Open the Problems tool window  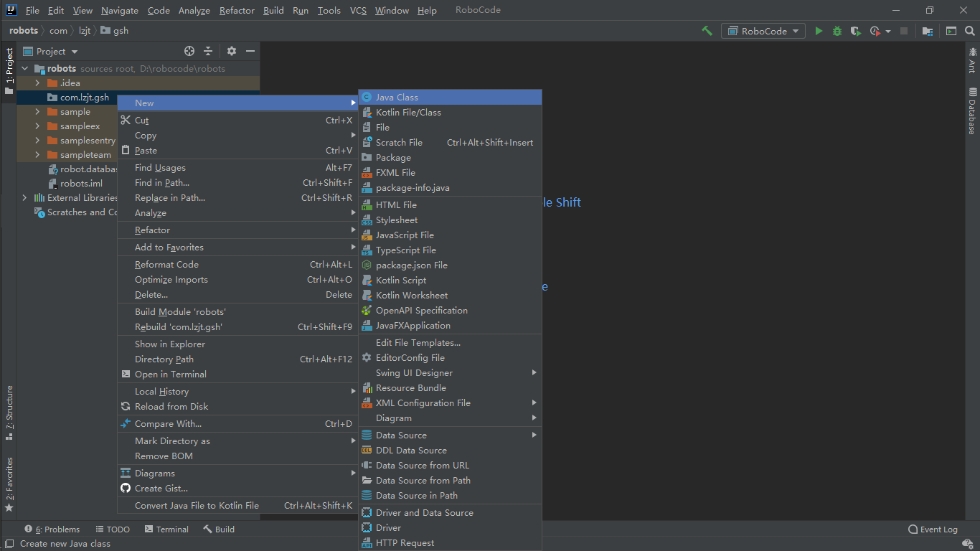click(52, 529)
